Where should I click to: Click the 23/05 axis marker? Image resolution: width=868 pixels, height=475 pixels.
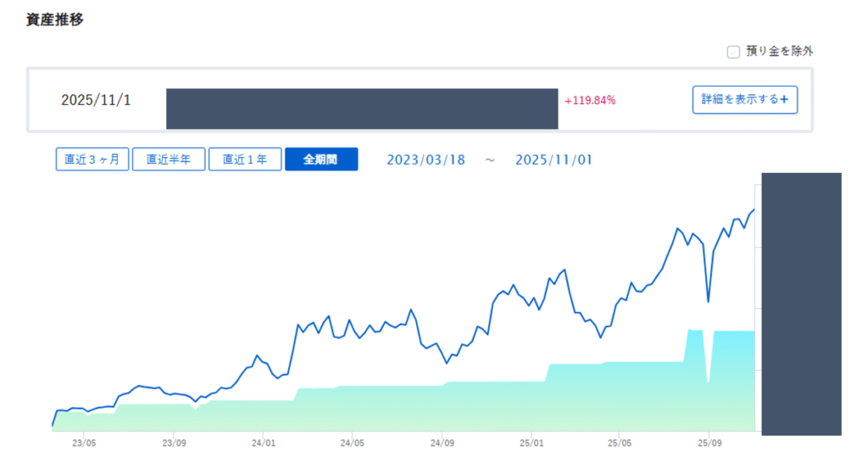(84, 442)
